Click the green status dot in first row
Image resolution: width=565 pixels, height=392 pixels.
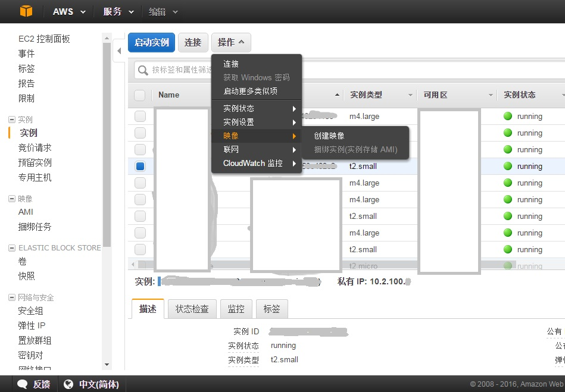(x=508, y=116)
